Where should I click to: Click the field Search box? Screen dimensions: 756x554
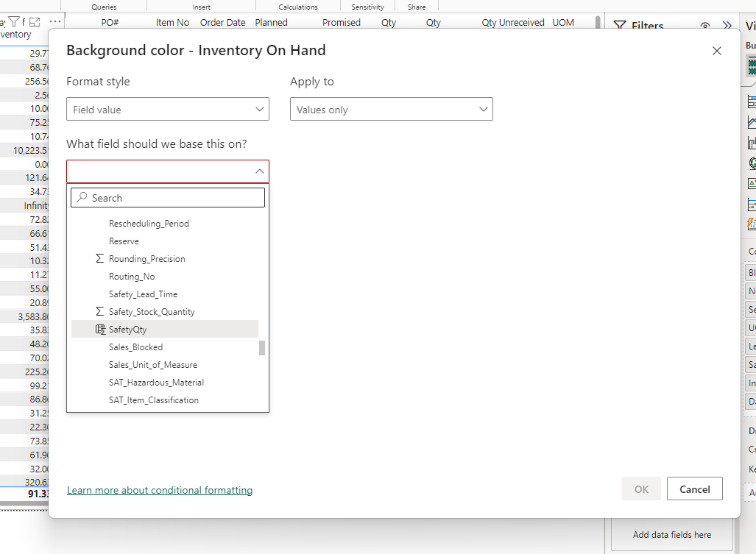tap(168, 197)
